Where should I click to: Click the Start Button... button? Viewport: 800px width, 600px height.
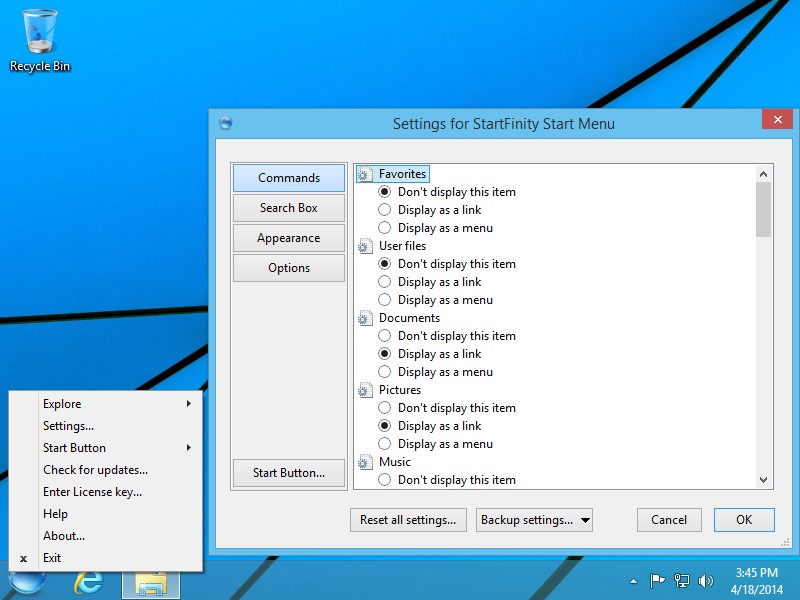pos(289,473)
